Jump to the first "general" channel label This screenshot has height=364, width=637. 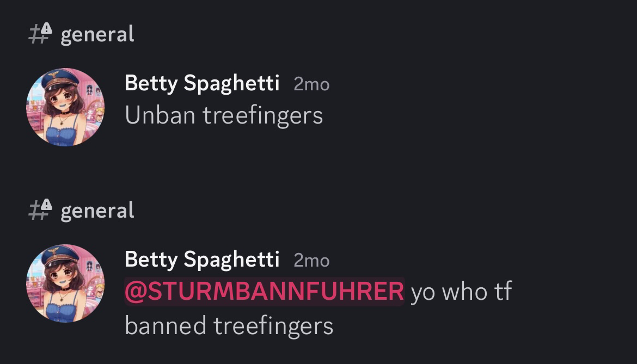coord(97,34)
